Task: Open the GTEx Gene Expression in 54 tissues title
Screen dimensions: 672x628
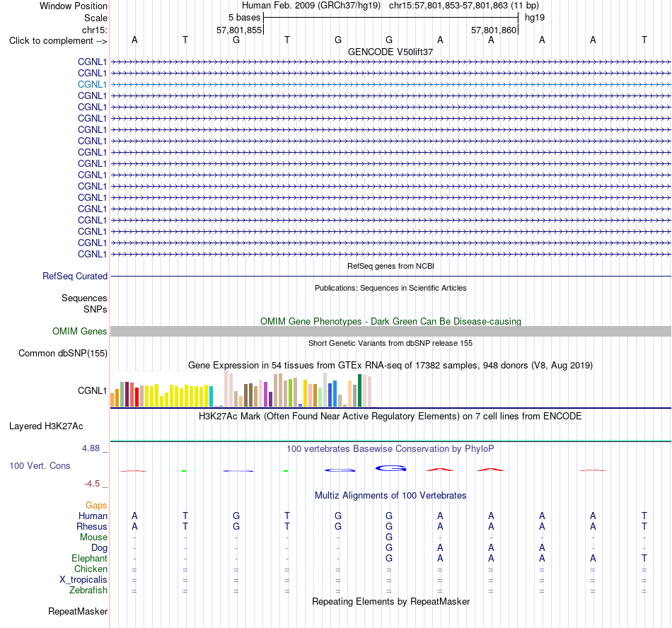Action: tap(390, 366)
